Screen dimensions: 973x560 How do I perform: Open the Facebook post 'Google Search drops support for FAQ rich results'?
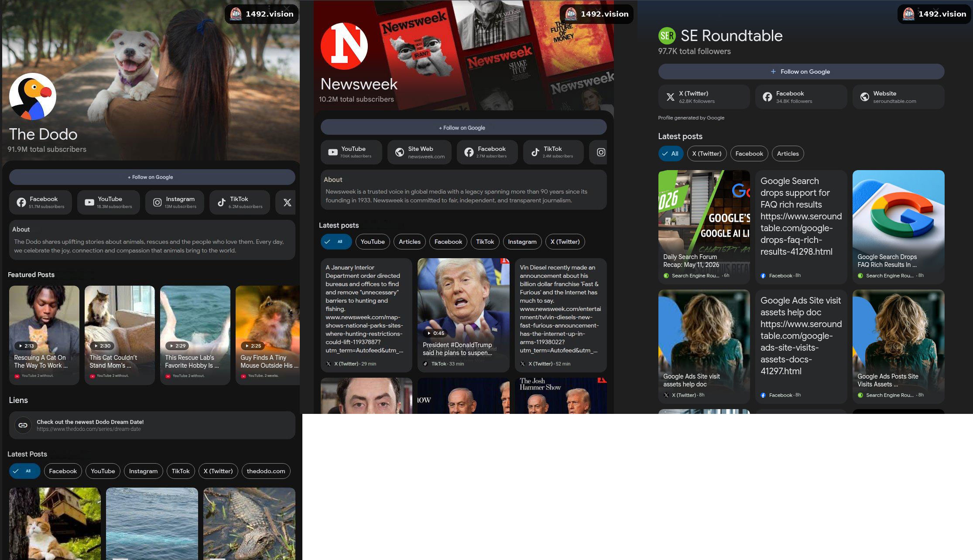(801, 227)
